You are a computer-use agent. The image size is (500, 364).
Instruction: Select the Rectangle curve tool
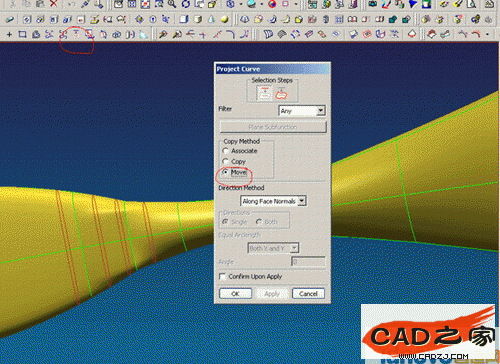pyautogui.click(x=22, y=34)
